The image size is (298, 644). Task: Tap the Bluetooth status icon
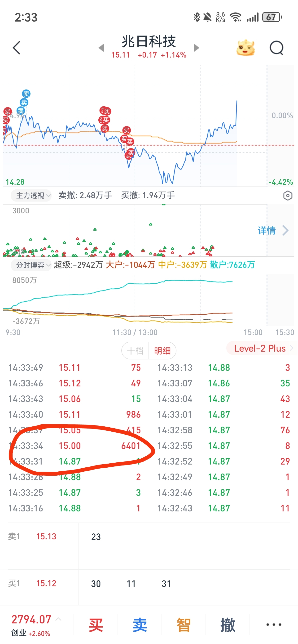pyautogui.click(x=197, y=17)
